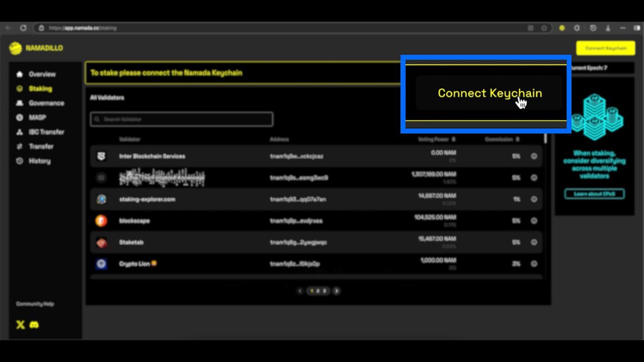Select page 3 in pagination

point(325,291)
